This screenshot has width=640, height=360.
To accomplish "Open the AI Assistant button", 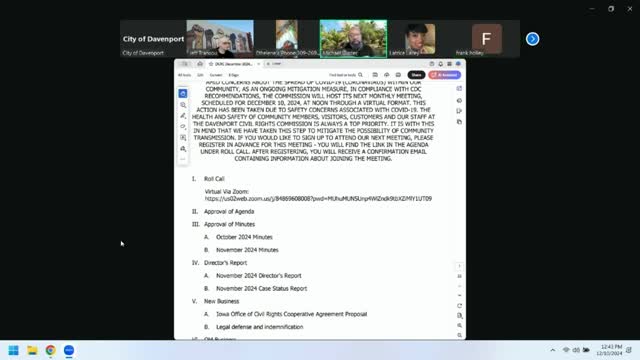I will point(444,75).
